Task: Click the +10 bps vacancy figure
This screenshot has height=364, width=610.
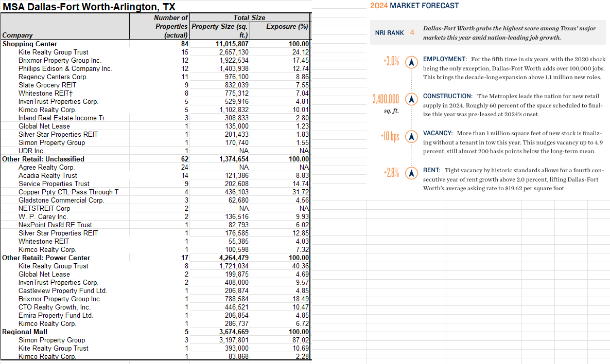Action: [x=390, y=137]
